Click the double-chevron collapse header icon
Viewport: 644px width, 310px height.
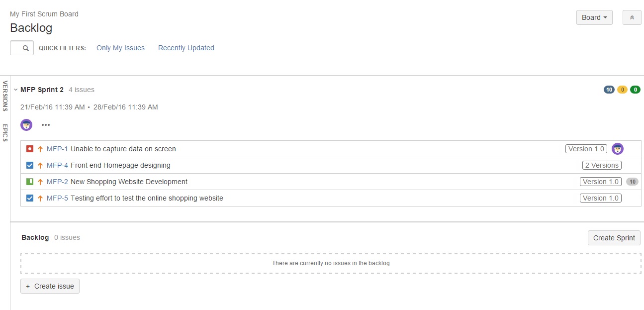[632, 17]
